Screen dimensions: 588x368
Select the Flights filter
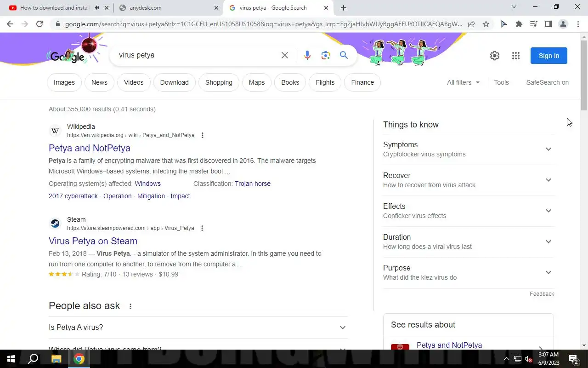pyautogui.click(x=325, y=82)
